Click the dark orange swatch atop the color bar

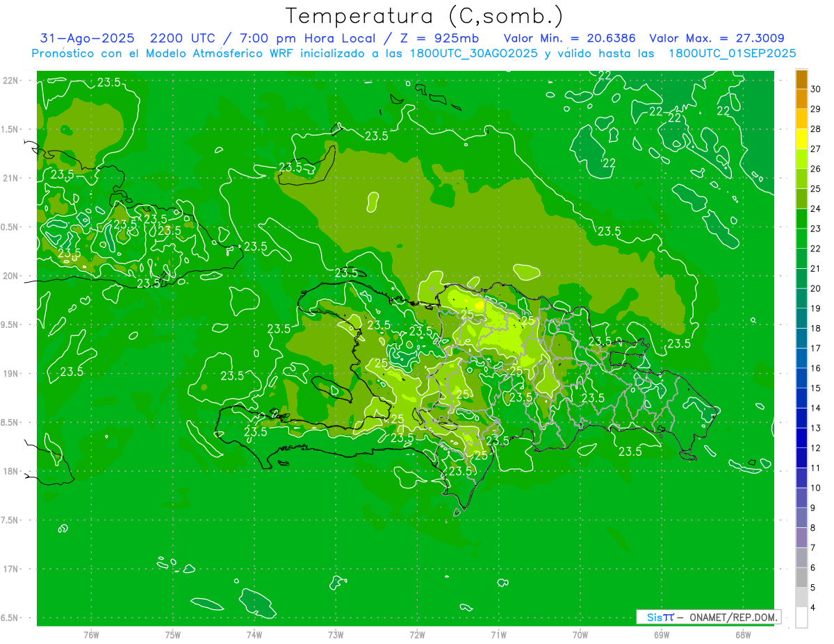pos(801,79)
